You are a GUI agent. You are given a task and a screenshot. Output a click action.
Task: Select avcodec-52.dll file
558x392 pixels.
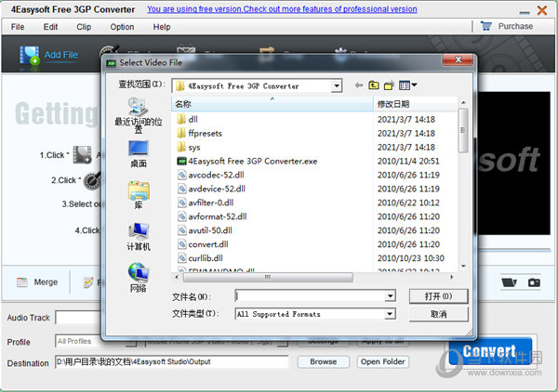click(x=211, y=175)
